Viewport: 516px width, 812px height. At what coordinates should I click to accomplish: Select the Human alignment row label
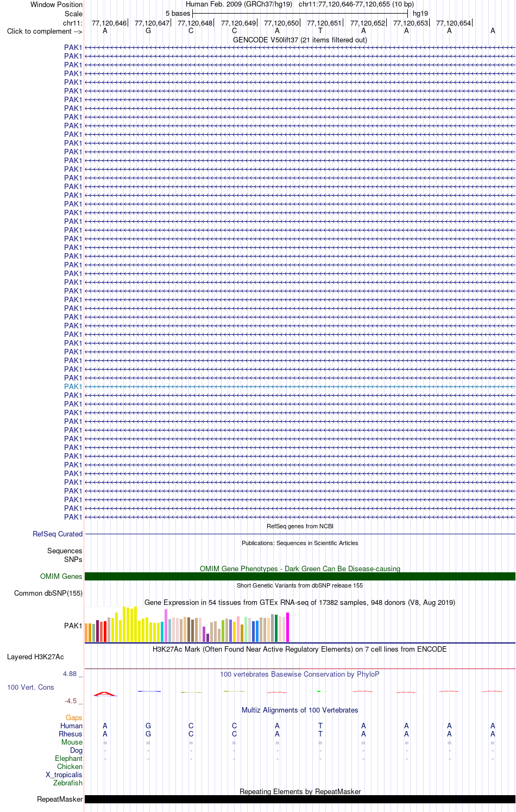pyautogui.click(x=71, y=726)
